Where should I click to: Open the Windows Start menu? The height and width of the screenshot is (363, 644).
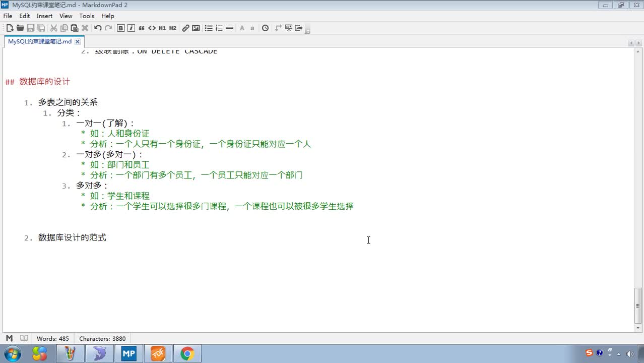(12, 353)
